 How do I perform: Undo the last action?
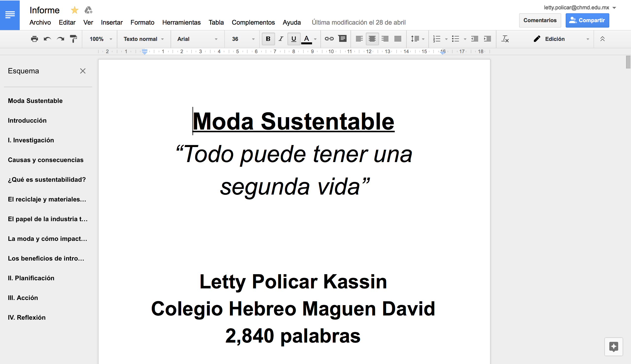click(x=47, y=39)
